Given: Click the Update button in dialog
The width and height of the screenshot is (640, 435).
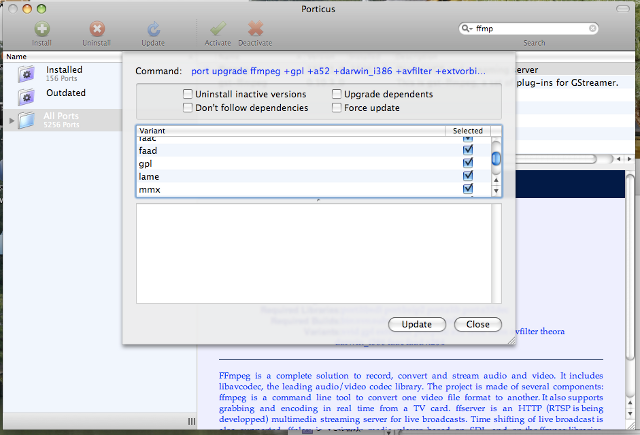Looking at the screenshot, I should (417, 324).
